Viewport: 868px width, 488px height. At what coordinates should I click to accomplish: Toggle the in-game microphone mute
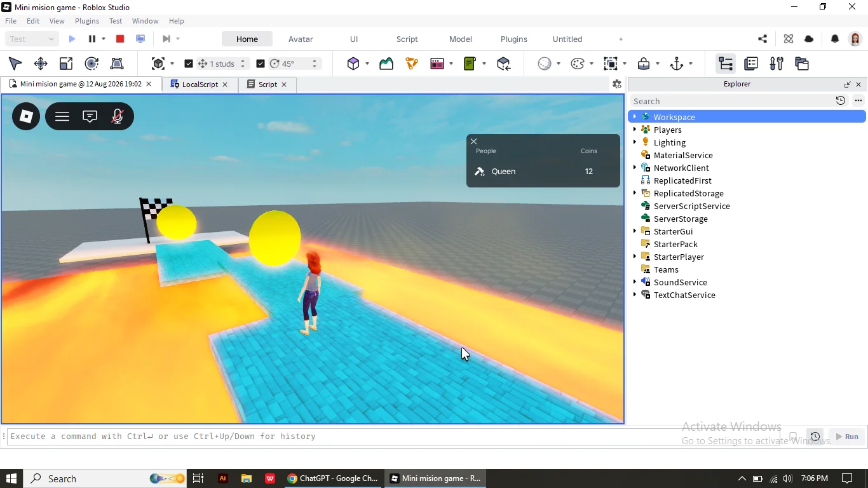[118, 116]
